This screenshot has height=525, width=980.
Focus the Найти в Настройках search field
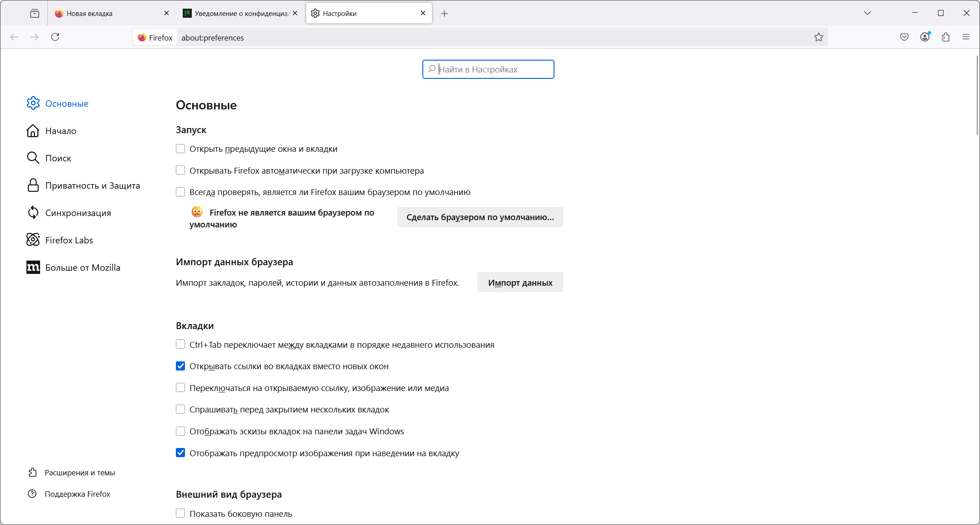click(488, 69)
